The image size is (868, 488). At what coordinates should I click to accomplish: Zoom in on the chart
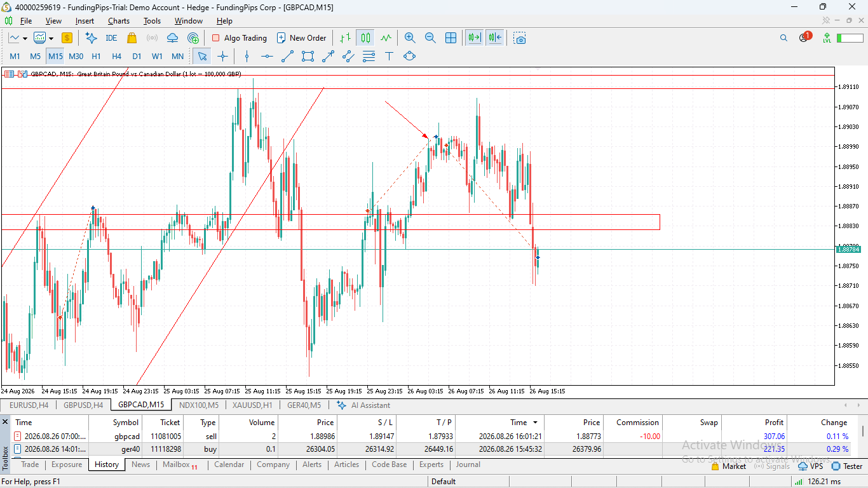pos(410,38)
